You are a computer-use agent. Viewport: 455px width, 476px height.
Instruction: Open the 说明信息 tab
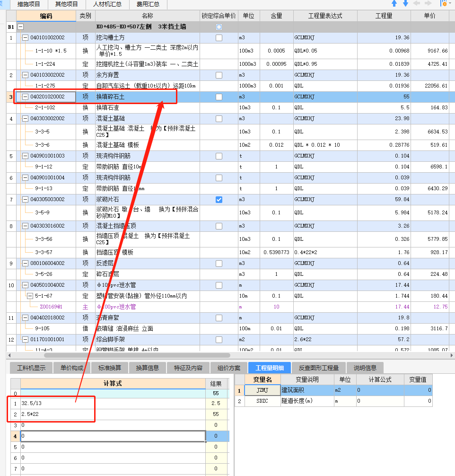(x=365, y=368)
